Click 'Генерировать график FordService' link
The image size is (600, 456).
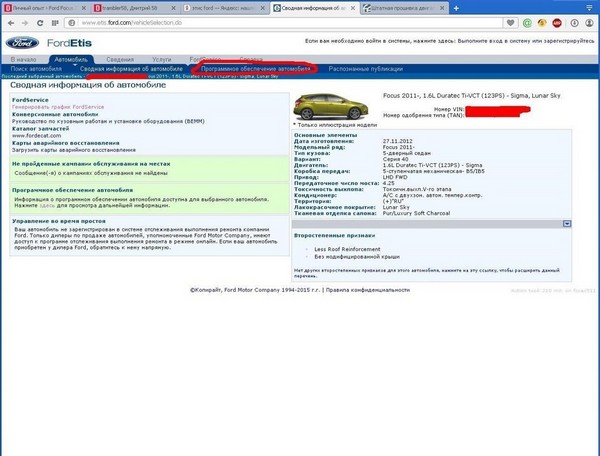click(x=58, y=107)
